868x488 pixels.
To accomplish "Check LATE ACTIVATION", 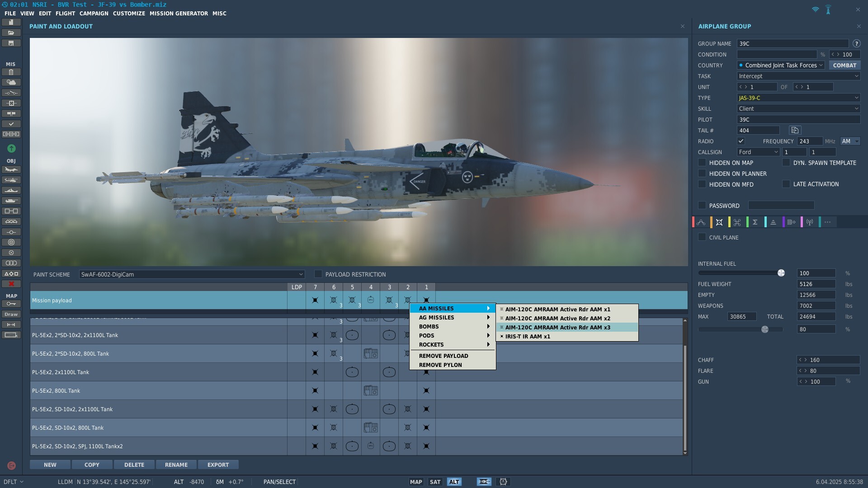I will pyautogui.click(x=786, y=184).
